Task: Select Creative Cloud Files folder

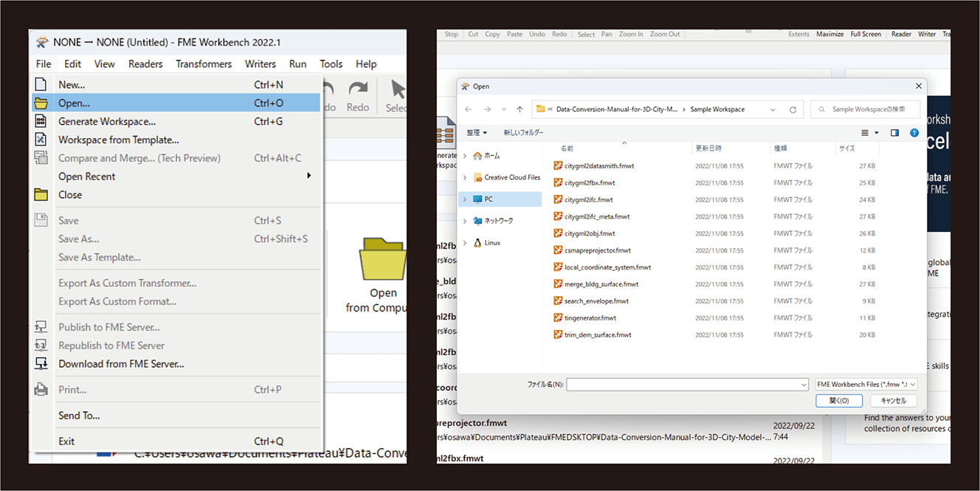Action: [x=512, y=177]
